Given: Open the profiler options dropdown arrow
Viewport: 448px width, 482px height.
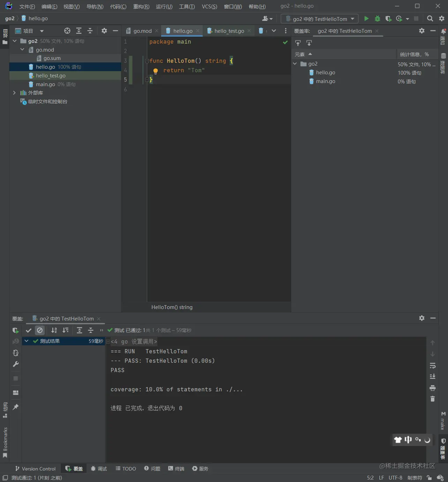Looking at the screenshot, I should 408,19.
